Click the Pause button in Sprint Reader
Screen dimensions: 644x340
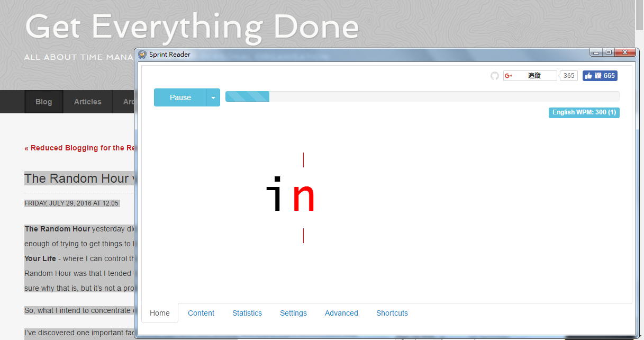180,97
